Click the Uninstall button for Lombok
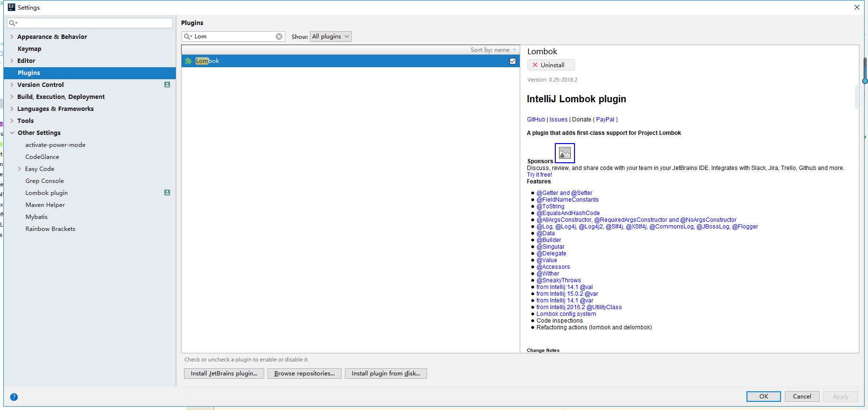 (x=551, y=65)
